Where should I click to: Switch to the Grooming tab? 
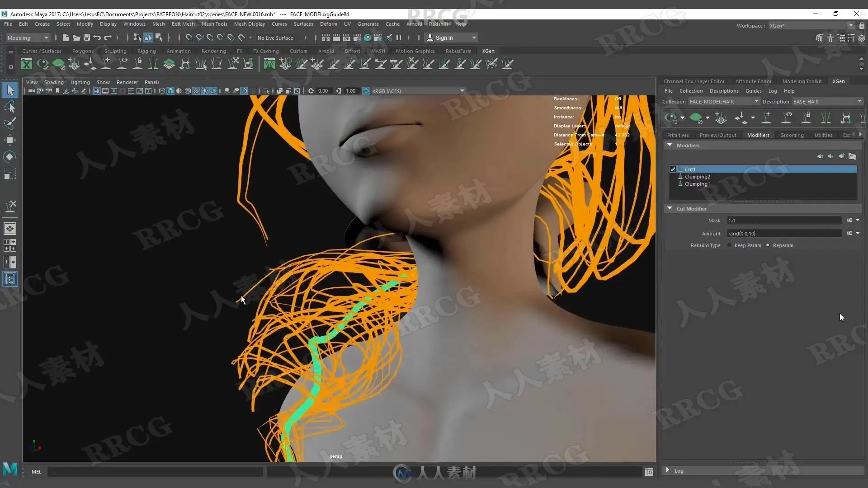click(792, 135)
